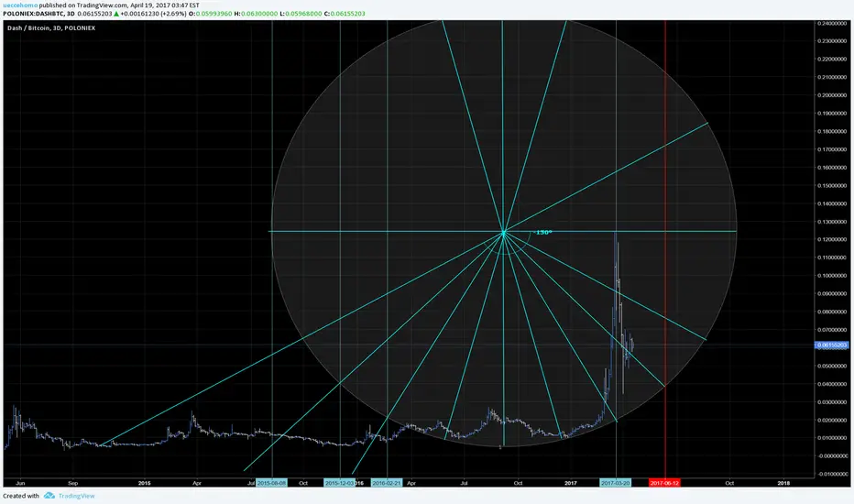Click the Created with footer text
Image resolution: width=854 pixels, height=504 pixels.
click(21, 496)
